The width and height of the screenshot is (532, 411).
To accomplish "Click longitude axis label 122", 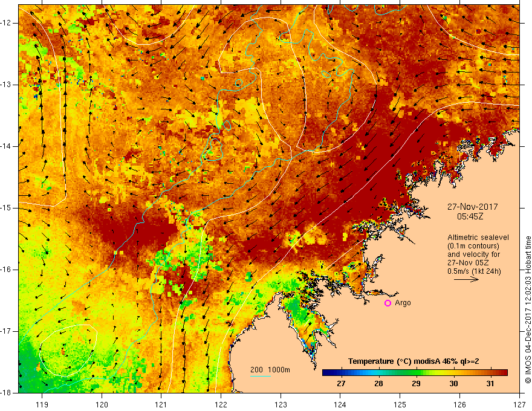I will click(x=221, y=404).
